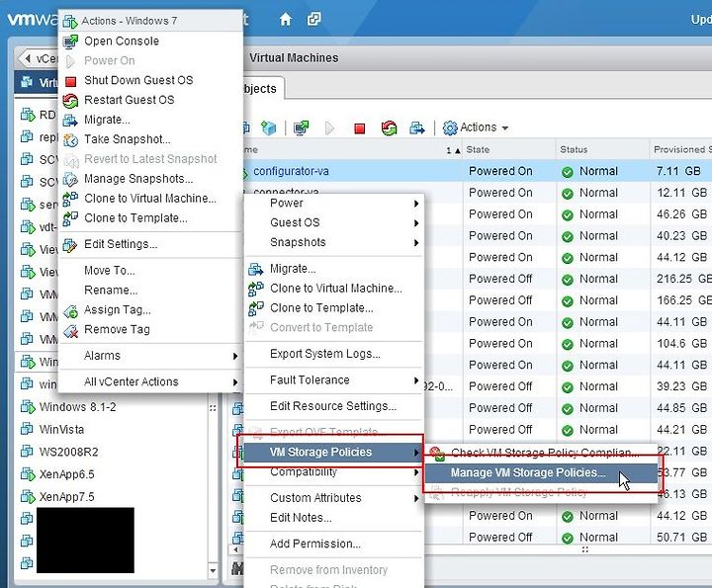
Task: Click the Restart Guest OS icon in the toolbar
Action: (x=389, y=128)
